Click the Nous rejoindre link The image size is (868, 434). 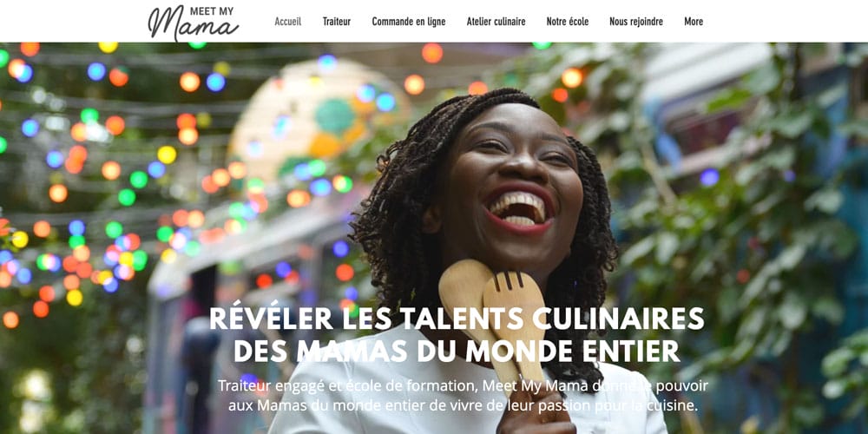636,22
